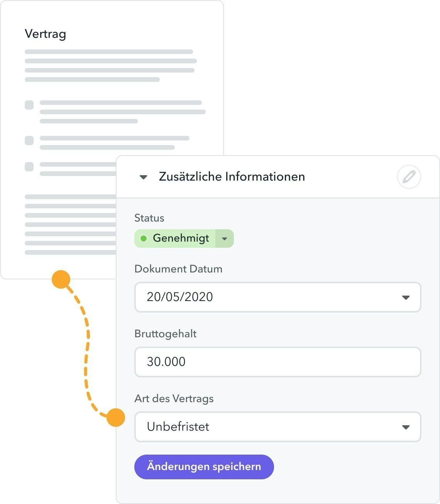Check the third checkbox in the Vertrag document
The width and height of the screenshot is (440, 504).
pos(29,167)
